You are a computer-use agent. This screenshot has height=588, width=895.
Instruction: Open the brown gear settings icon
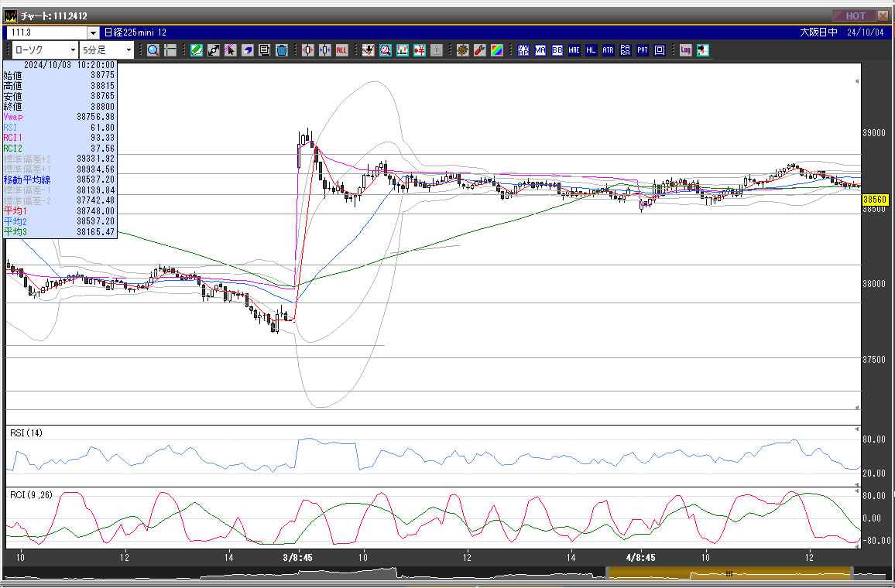pos(463,50)
